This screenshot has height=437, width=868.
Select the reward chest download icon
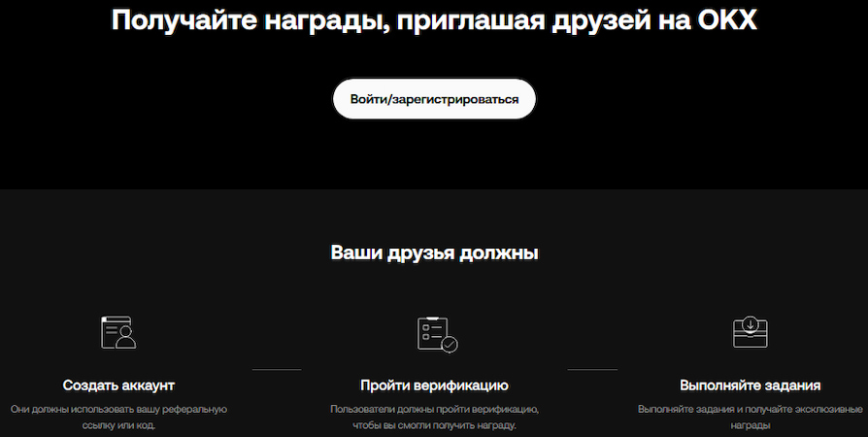point(751,332)
